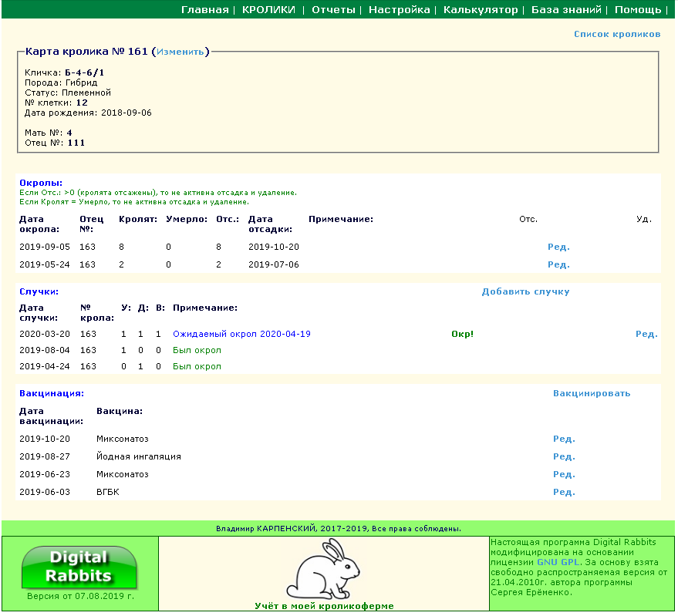The height and width of the screenshot is (616, 678).
Task: Open father rabbit № 111
Action: [x=76, y=143]
